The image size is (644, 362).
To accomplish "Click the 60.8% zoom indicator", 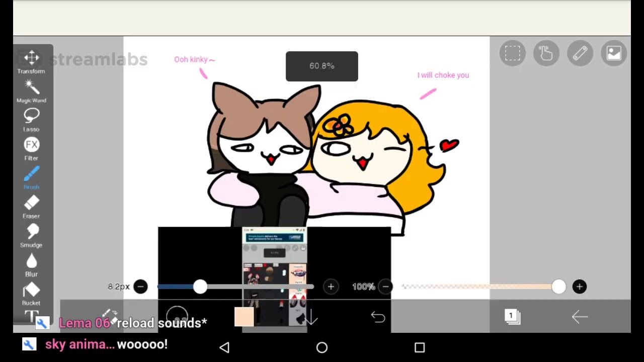I will pyautogui.click(x=322, y=66).
